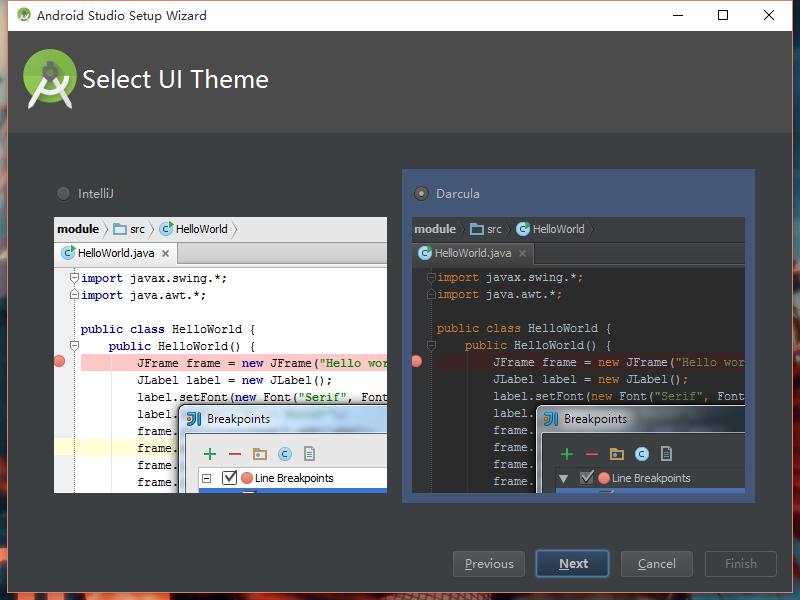Click green plus icon in IntelliJ preview
The image size is (800, 600).
210,454
